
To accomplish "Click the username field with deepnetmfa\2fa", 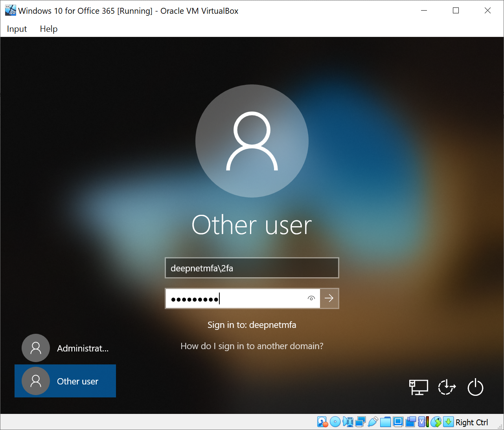I will [x=252, y=268].
